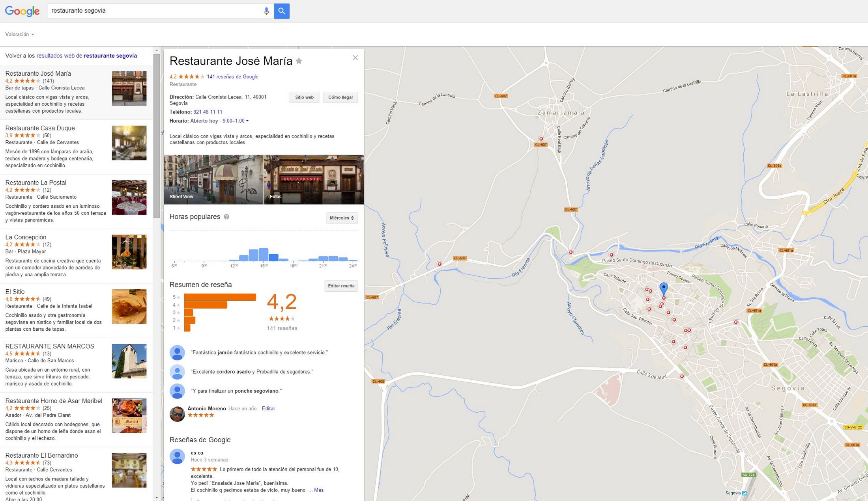This screenshot has width=868, height=501.
Task: Select El Sitio in results list
Action: click(x=15, y=292)
